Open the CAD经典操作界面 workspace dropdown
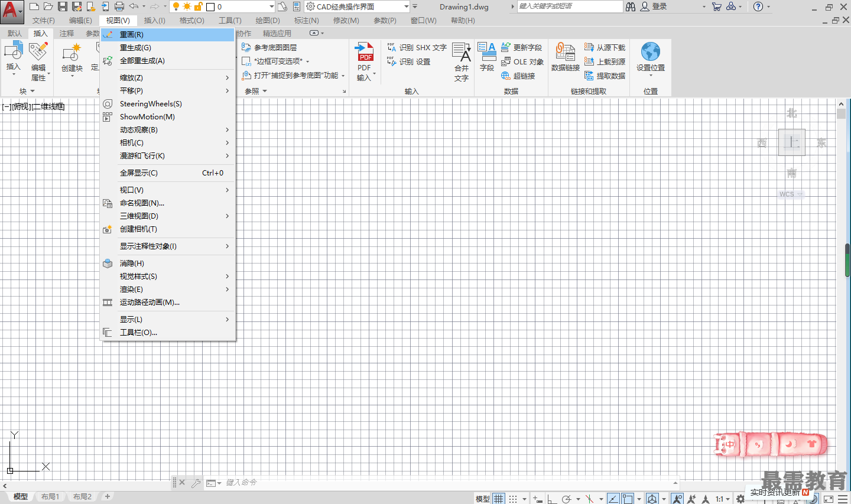Viewport: 851px width, 504px height. (x=407, y=7)
